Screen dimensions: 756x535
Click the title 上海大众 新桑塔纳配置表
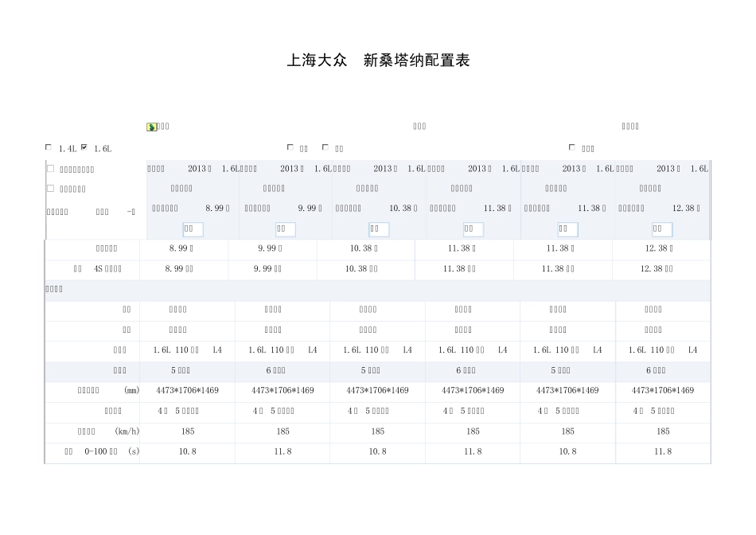(x=379, y=61)
